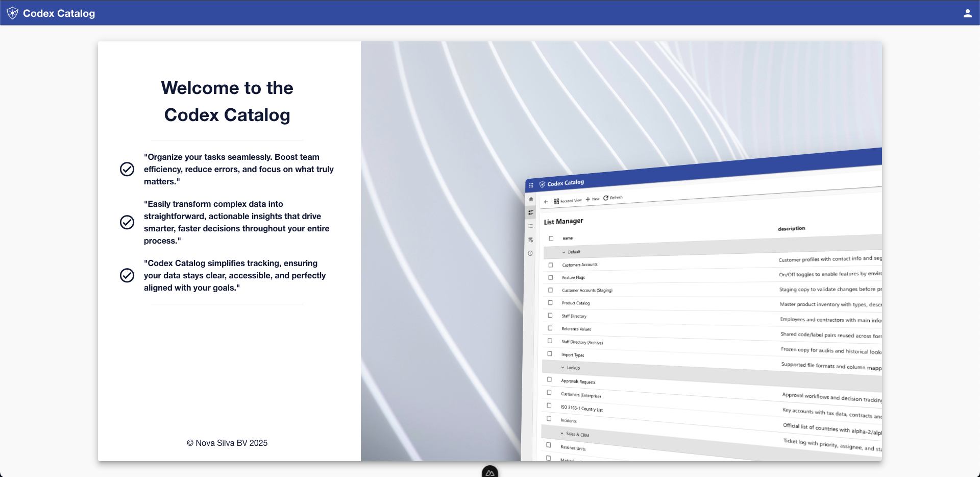This screenshot has width=980, height=477.
Task: Tick the Feature Flags checkbox in the preview
Action: [x=551, y=277]
